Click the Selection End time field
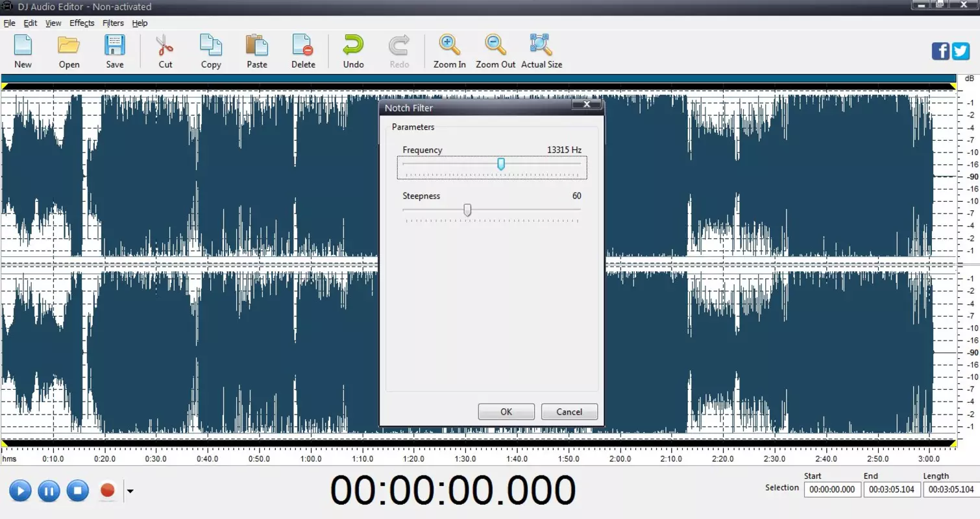 [892, 490]
